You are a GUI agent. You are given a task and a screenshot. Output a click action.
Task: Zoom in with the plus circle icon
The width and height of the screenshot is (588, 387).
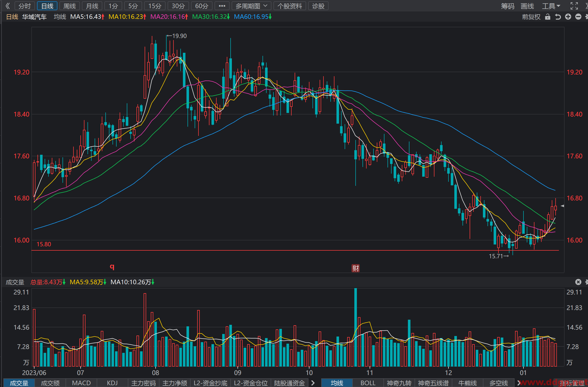[568, 17]
